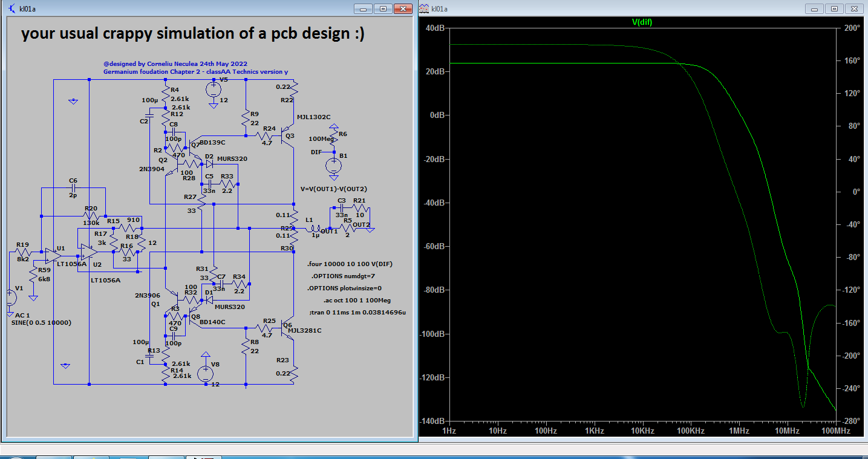The height and width of the screenshot is (459, 868).
Task: Open the plot window's title-bar system icon
Action: 423,8
